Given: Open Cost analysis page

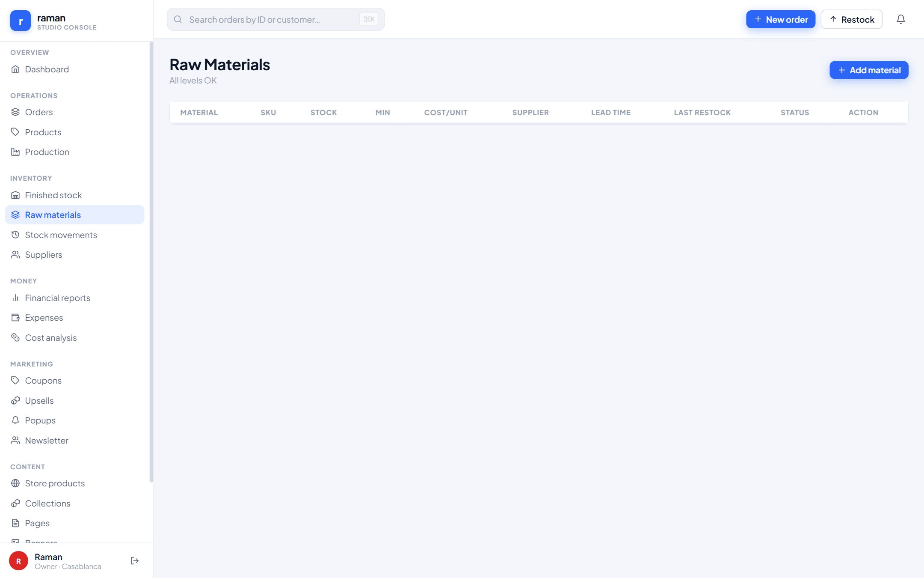Looking at the screenshot, I should [74, 337].
